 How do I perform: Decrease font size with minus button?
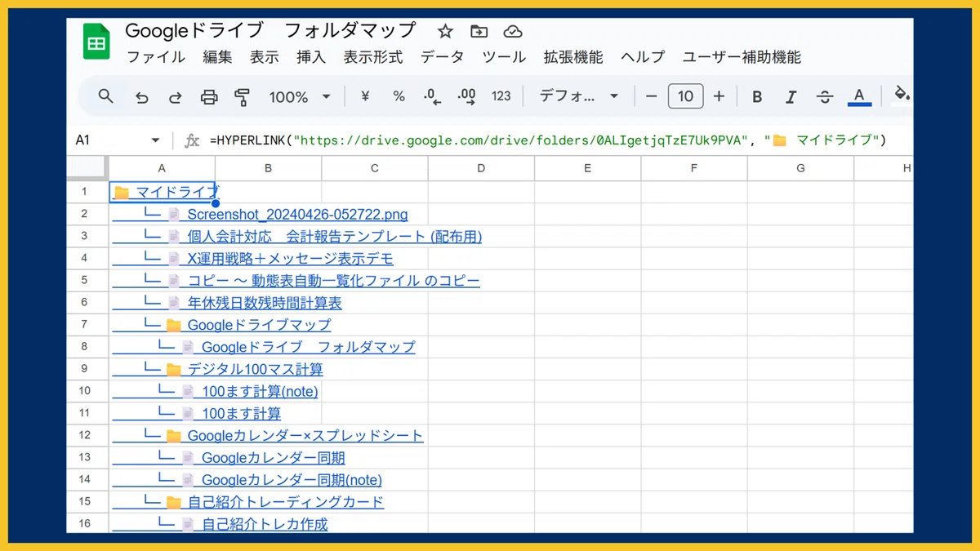click(651, 96)
